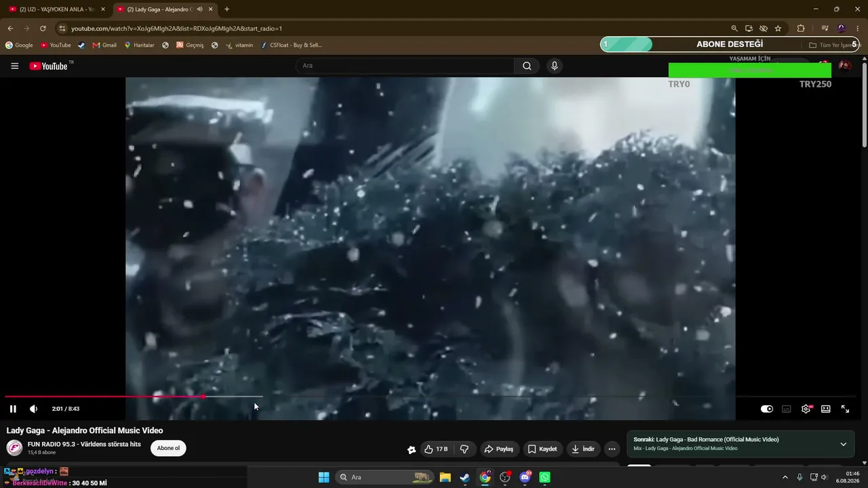Viewport: 868px width, 488px height.
Task: Toggle subtitles button in player
Action: point(787,409)
